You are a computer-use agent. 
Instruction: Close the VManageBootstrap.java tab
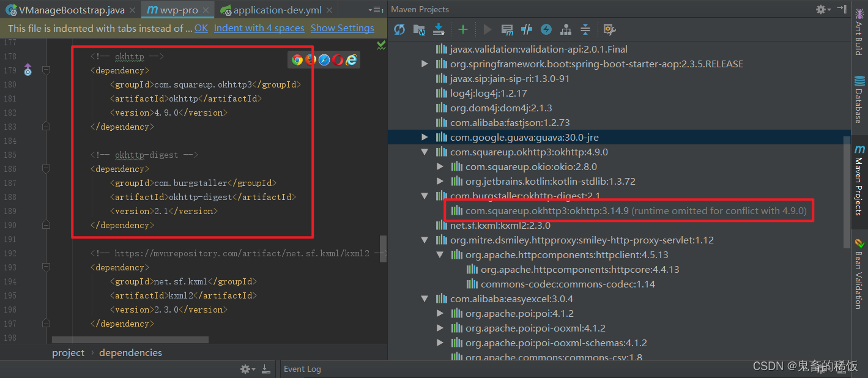[133, 10]
